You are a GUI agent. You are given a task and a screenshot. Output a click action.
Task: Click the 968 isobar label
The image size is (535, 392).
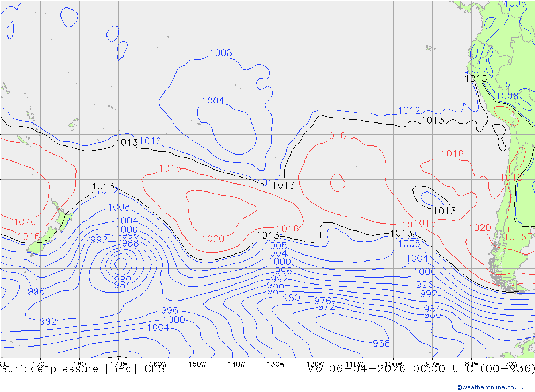click(381, 343)
